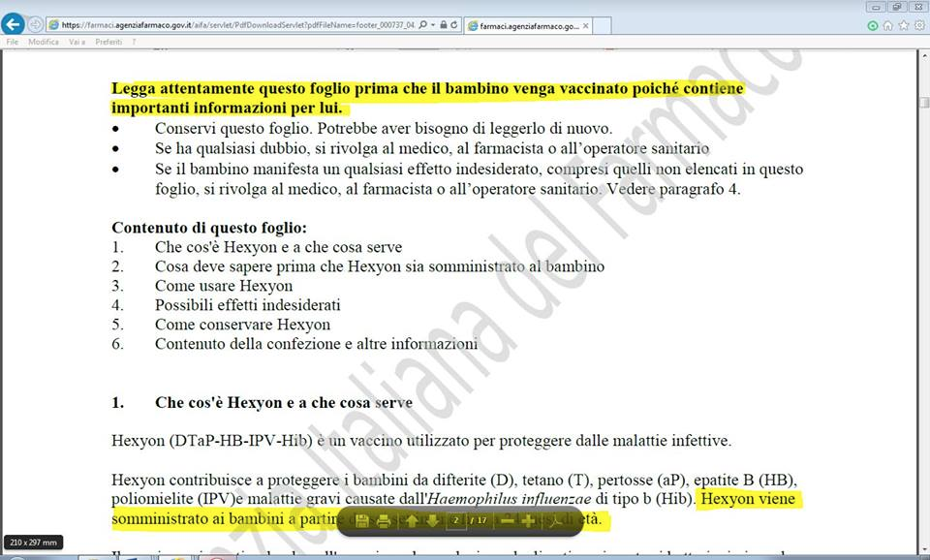Click the search magnifier in address bar
Image resolution: width=930 pixels, height=560 pixels.
coord(423,25)
